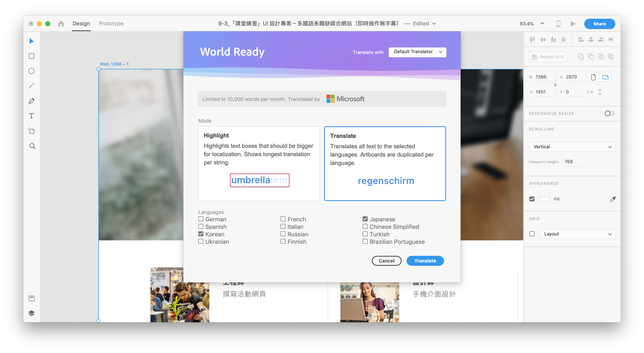Click the Align Middle vertically icon
Screen dimensions: 644x353
[543, 39]
